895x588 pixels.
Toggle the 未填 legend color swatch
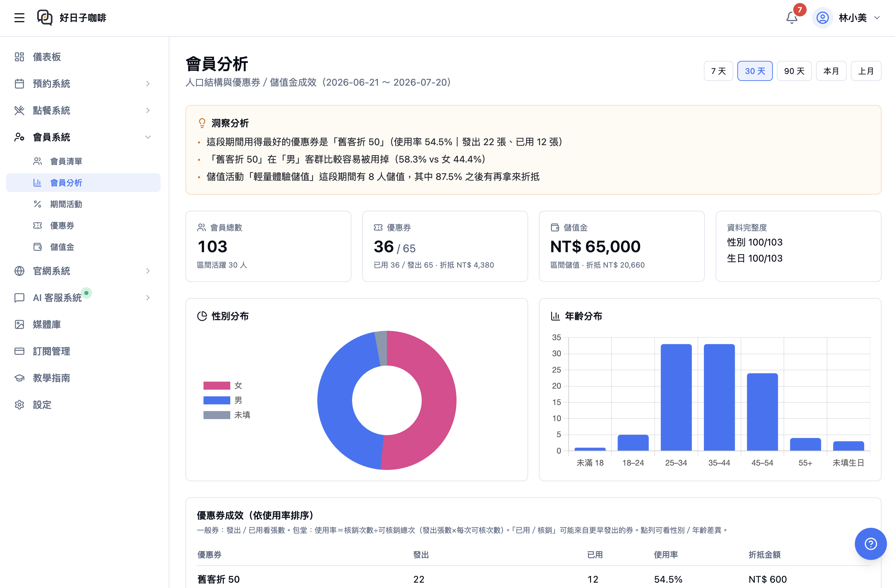click(x=217, y=415)
